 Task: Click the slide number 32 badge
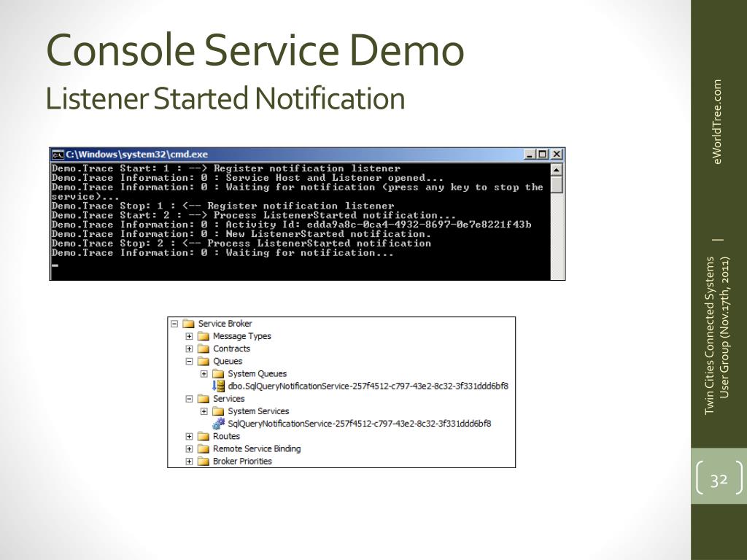click(719, 479)
